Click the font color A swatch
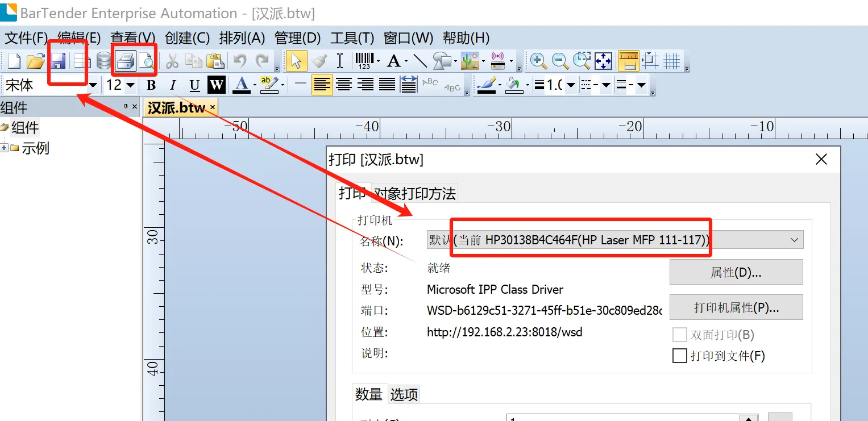 coord(242,85)
